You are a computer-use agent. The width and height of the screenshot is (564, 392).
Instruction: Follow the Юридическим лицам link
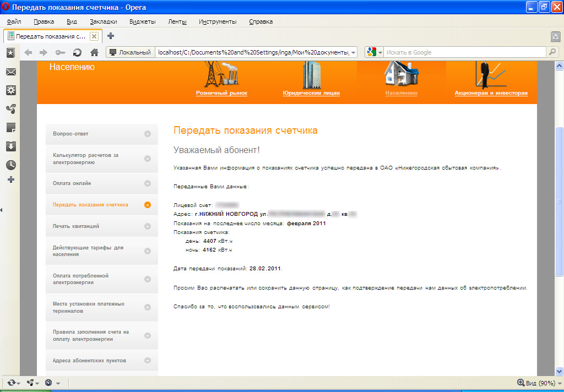(311, 93)
